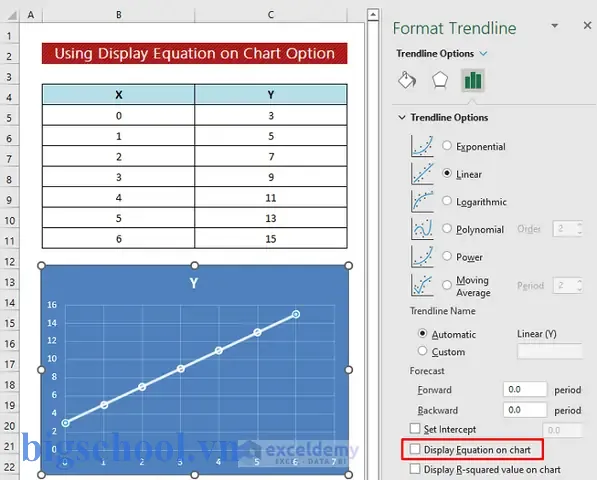Image resolution: width=597 pixels, height=480 pixels.
Task: Click the Logarithmic trendline graph icon
Action: [422, 201]
